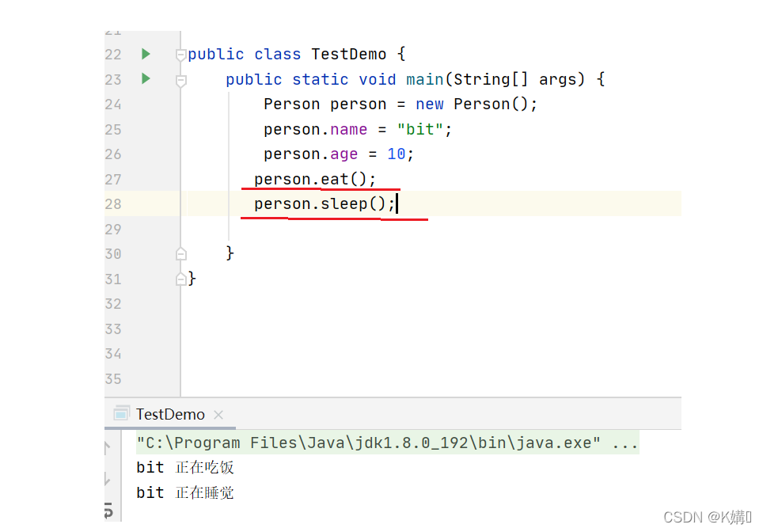Click line number 28 in gutter
Image resolution: width=763 pixels, height=532 pixels.
pos(113,204)
